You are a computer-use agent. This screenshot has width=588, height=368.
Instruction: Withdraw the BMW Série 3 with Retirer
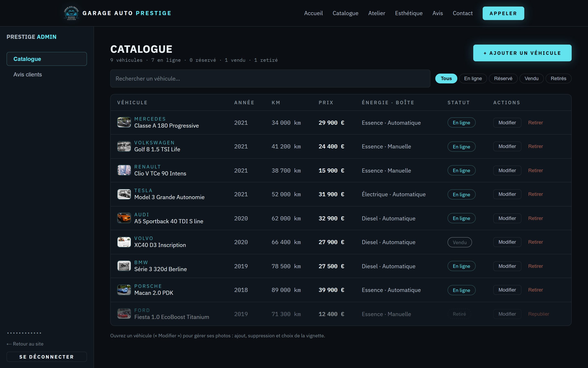coord(535,266)
